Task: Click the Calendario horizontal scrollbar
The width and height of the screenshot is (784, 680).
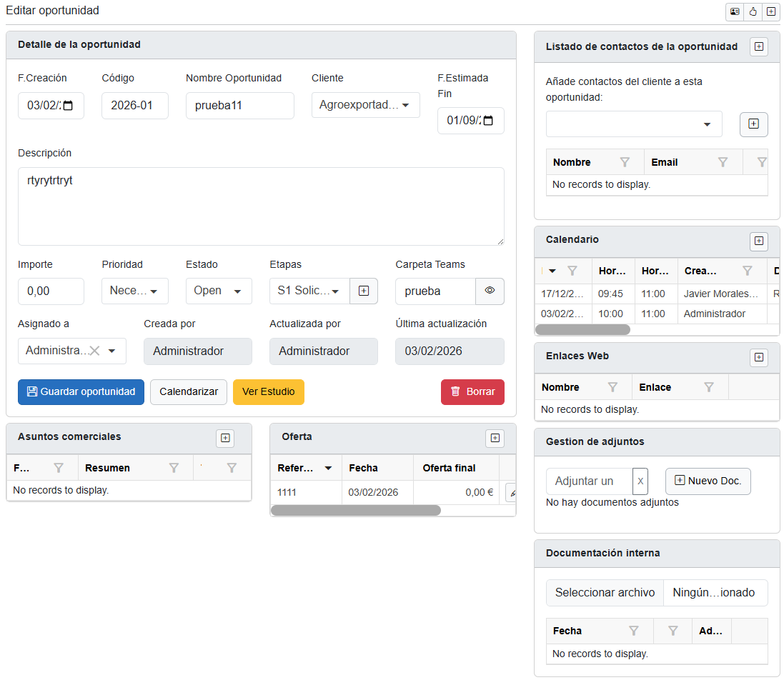Action: (x=582, y=330)
